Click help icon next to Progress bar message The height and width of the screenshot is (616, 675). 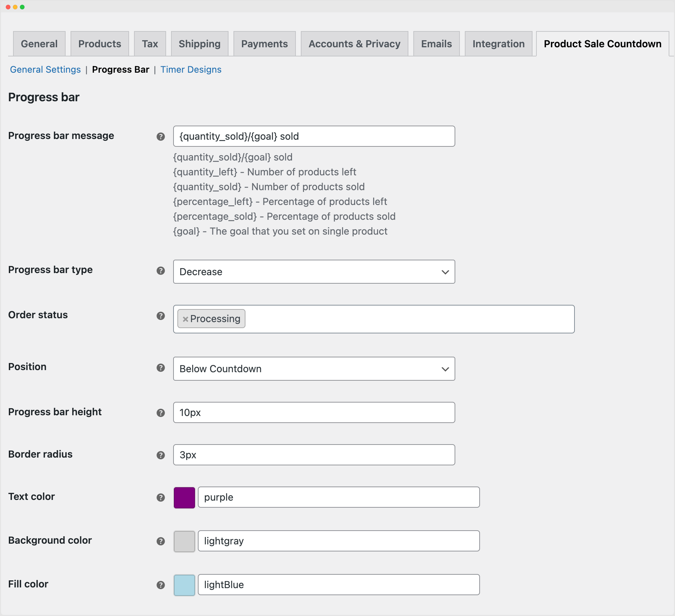click(x=160, y=137)
